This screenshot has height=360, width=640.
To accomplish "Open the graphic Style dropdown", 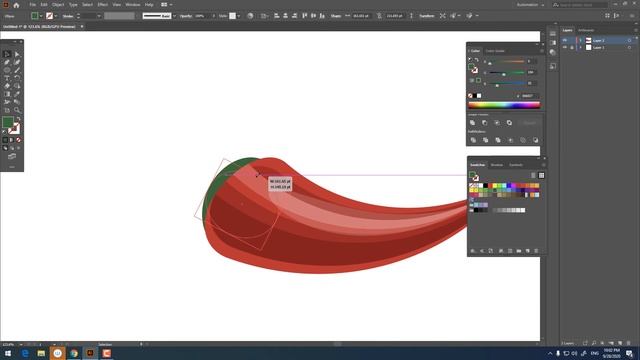I will pos(238,16).
